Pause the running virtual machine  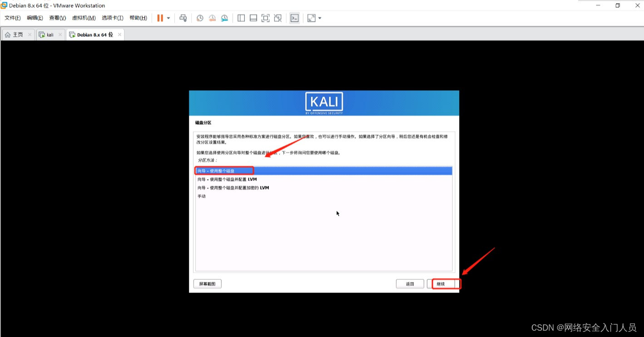(160, 18)
